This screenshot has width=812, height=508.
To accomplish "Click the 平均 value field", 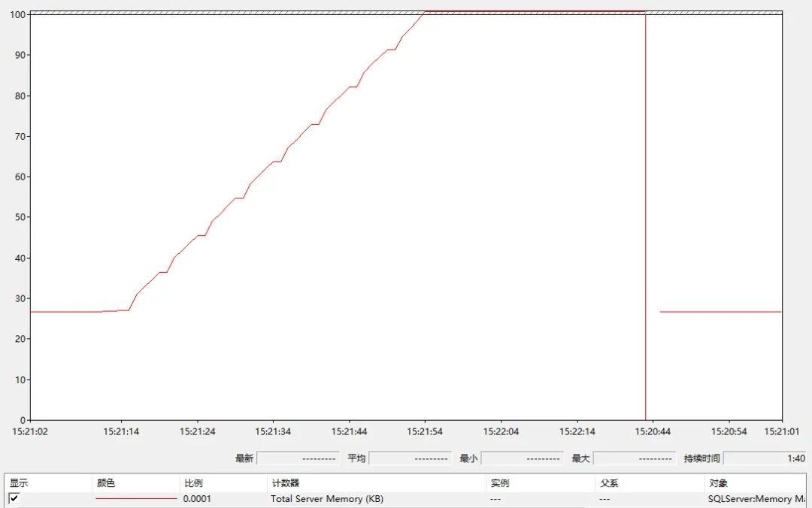I will (410, 458).
